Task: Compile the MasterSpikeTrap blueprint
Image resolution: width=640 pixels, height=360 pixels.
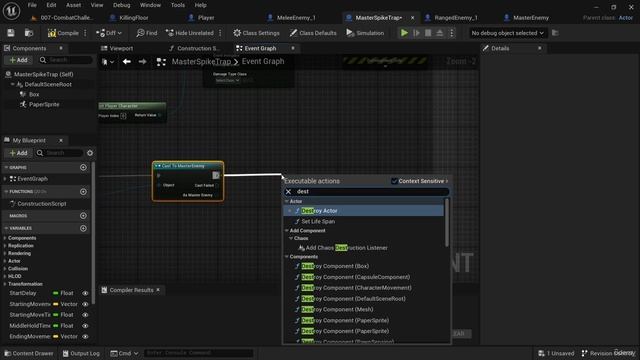Action: pyautogui.click(x=63, y=33)
